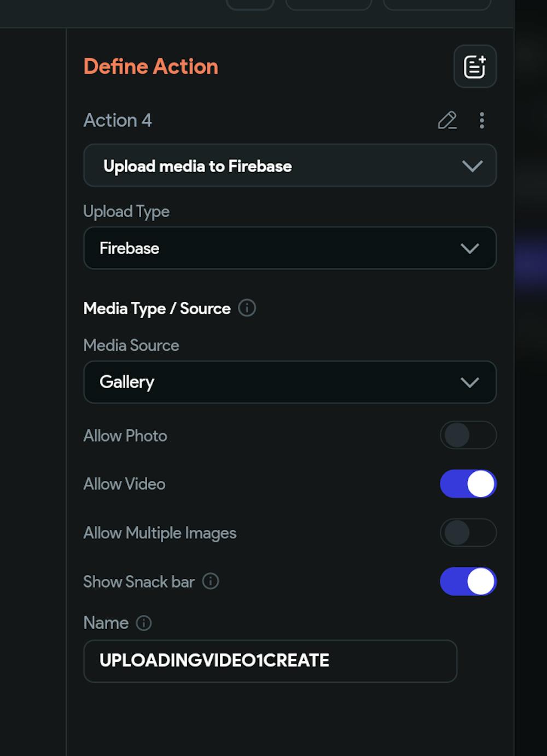
Task: Expand the Upload Type Firebase dropdown
Action: coord(289,248)
